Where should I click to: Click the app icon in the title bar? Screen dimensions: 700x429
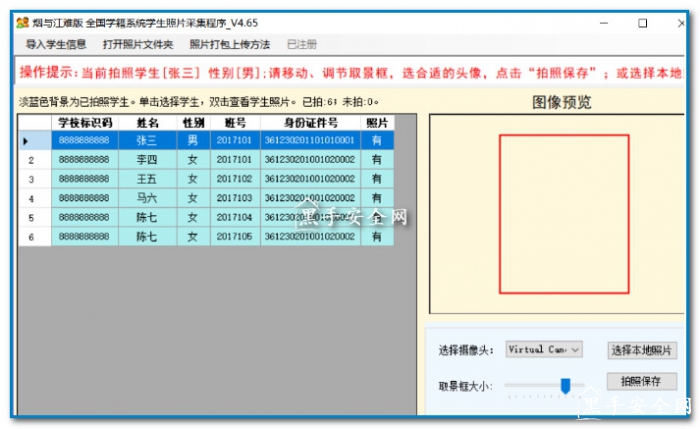click(21, 22)
